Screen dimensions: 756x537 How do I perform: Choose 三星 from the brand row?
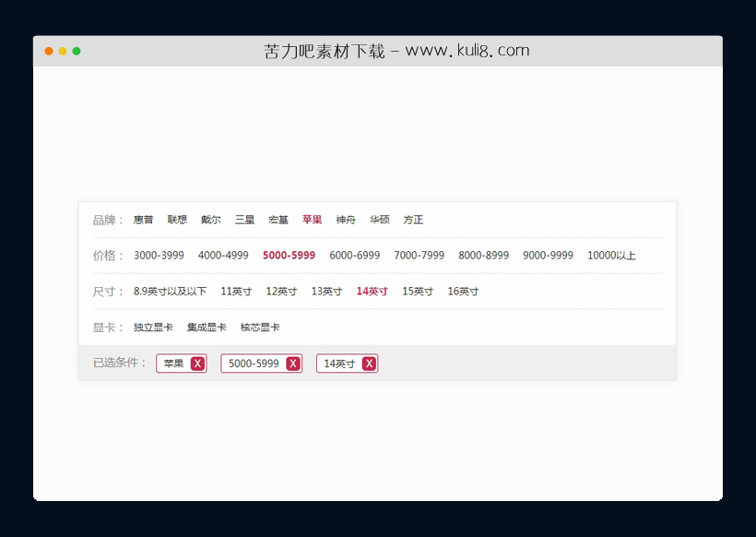[x=243, y=220]
